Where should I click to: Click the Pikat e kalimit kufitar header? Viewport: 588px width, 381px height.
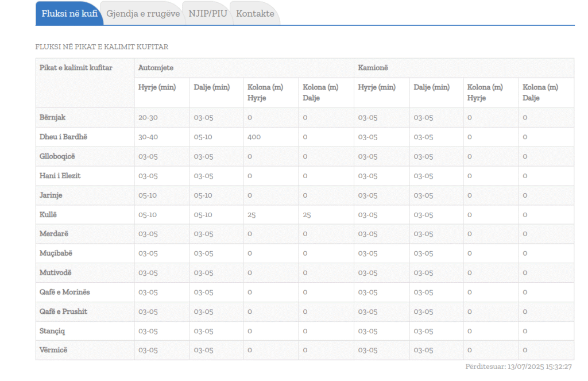tap(76, 68)
